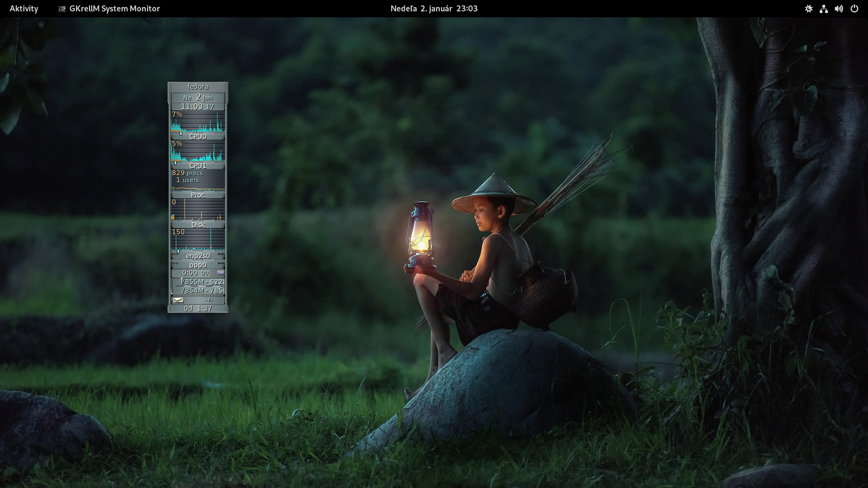Screen dimensions: 868x488
Task: Click the ppp0 interface label
Action: 198,265
